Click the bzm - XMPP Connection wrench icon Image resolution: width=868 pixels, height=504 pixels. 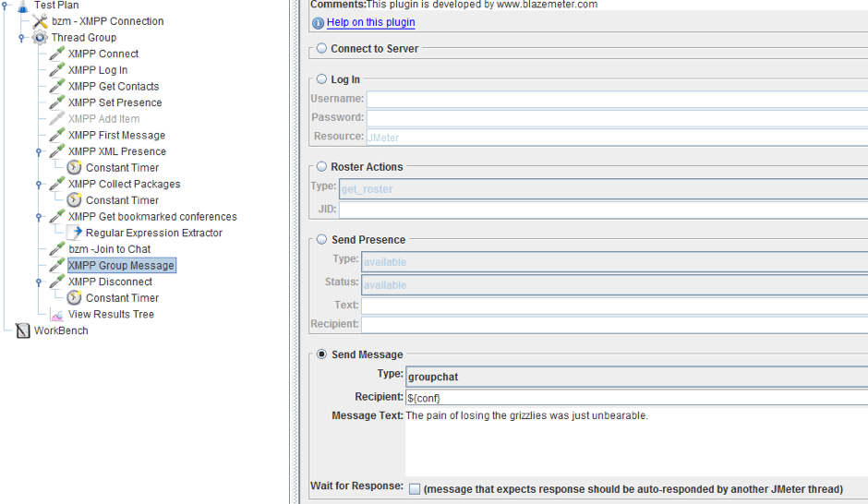[40, 21]
